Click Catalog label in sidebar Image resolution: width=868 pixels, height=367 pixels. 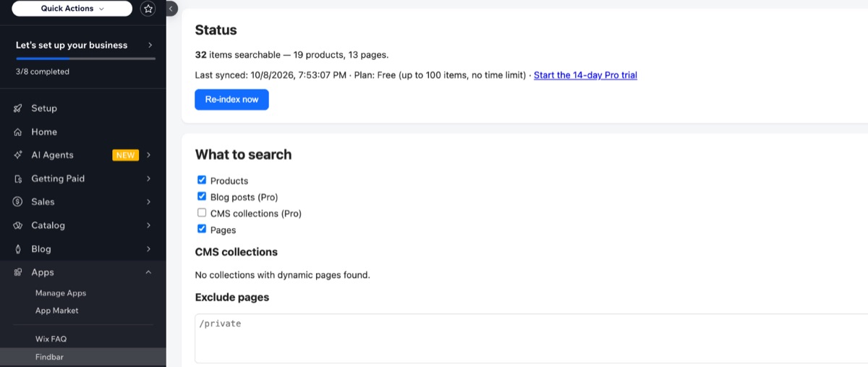[x=48, y=225]
